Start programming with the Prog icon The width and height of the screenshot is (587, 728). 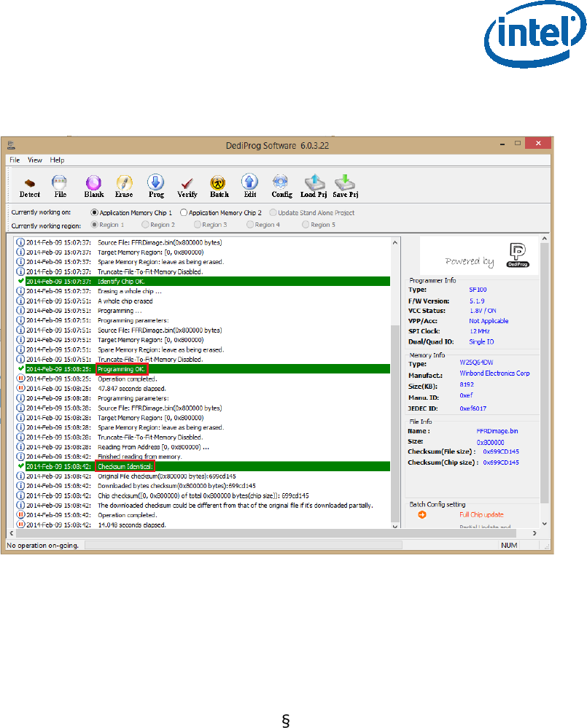pyautogui.click(x=156, y=186)
